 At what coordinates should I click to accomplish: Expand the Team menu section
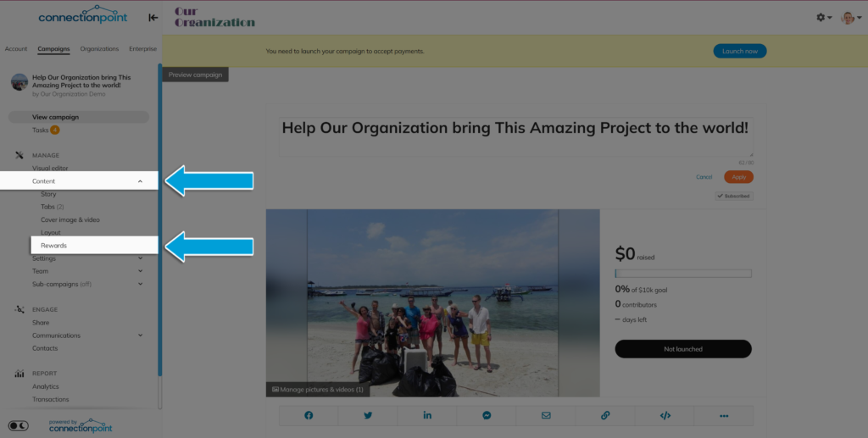[x=140, y=271]
